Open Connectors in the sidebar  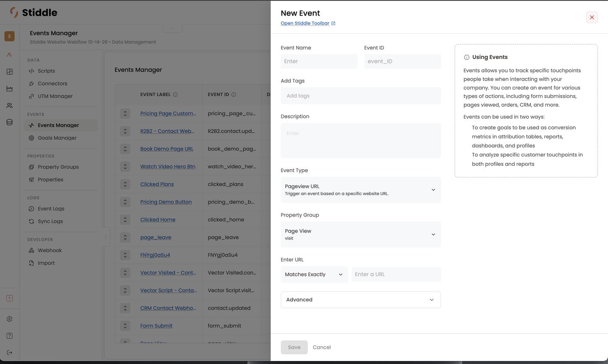52,84
